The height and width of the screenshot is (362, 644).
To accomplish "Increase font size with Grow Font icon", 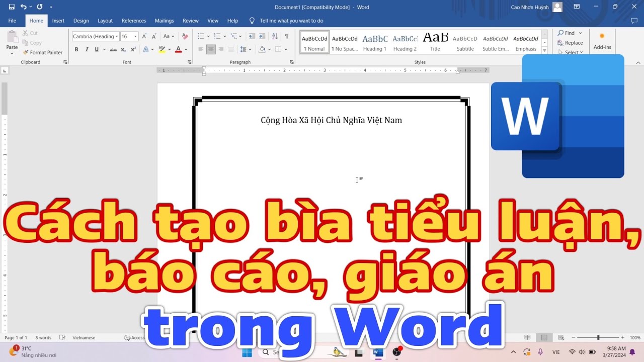I will coord(144,36).
